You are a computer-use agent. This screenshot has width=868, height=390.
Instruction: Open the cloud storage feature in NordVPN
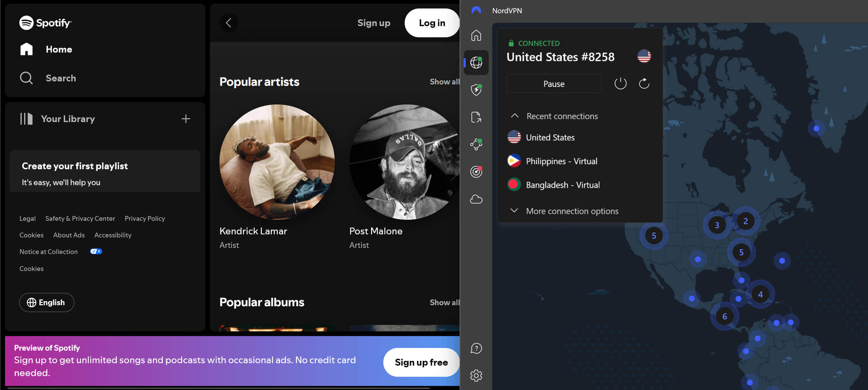point(476,199)
